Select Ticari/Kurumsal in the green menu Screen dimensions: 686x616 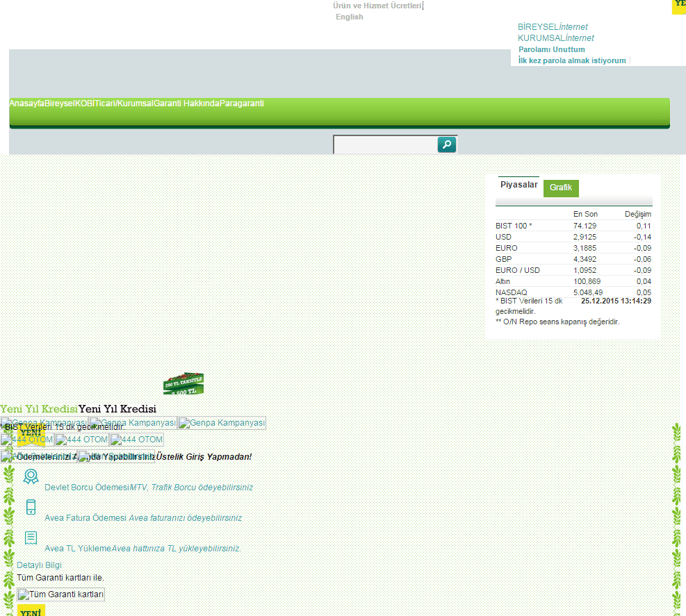pyautogui.click(x=124, y=103)
